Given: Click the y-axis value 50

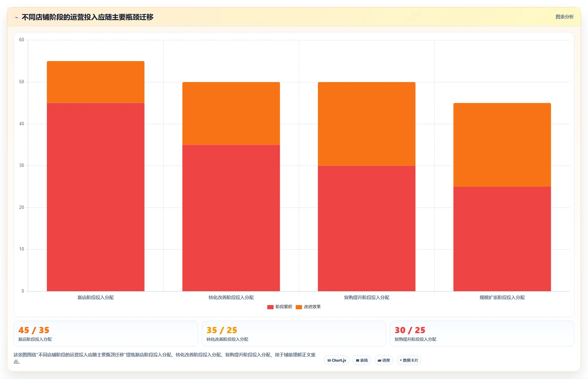Looking at the screenshot, I should (21, 82).
